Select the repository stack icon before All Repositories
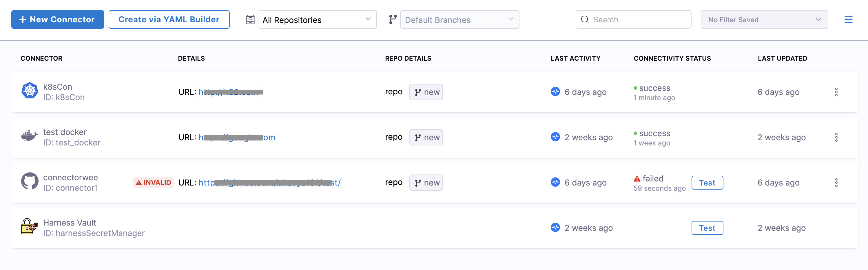Image resolution: width=868 pixels, height=270 pixels. 250,19
